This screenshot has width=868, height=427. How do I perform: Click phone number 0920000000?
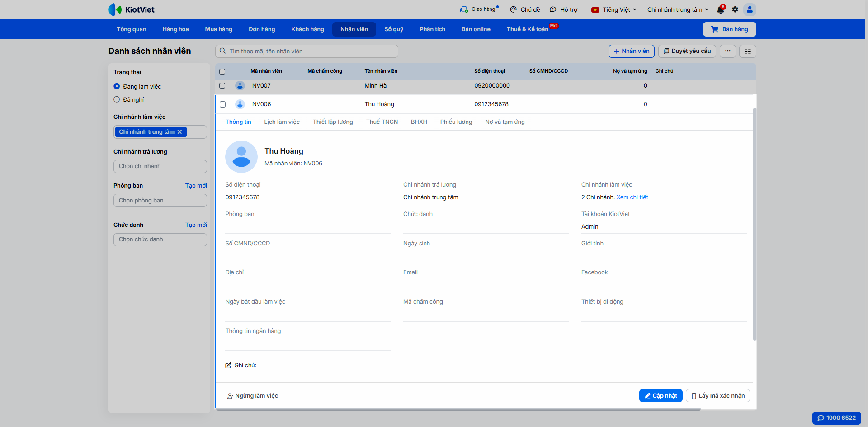[x=492, y=86]
